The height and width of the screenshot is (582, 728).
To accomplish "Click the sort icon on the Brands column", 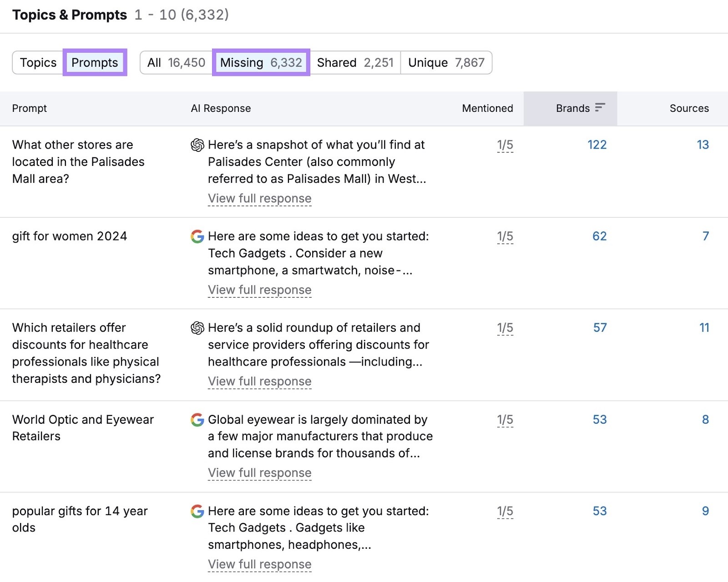I will (601, 108).
